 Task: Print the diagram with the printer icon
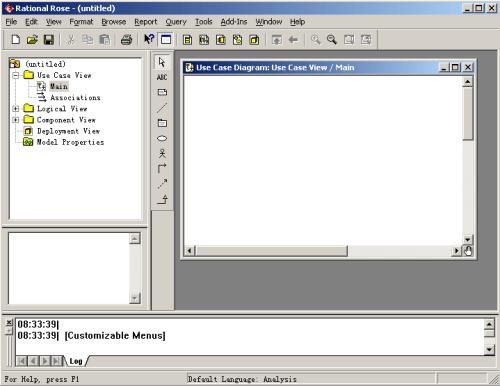[x=126, y=40]
